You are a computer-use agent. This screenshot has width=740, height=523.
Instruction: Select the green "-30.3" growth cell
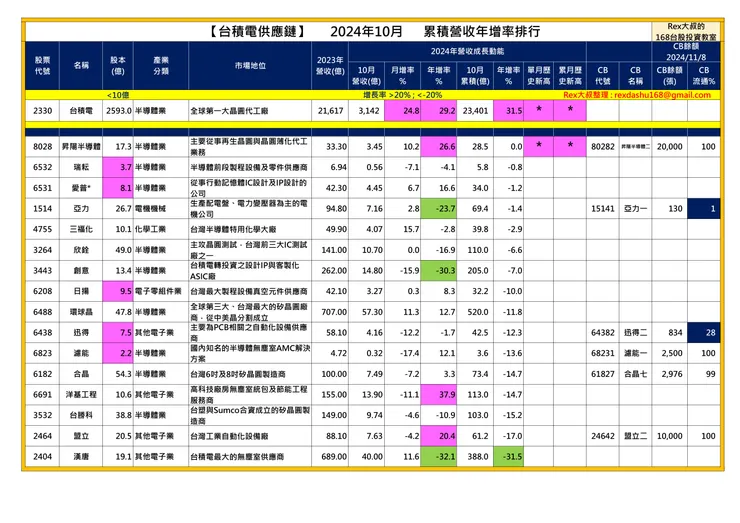point(438,271)
